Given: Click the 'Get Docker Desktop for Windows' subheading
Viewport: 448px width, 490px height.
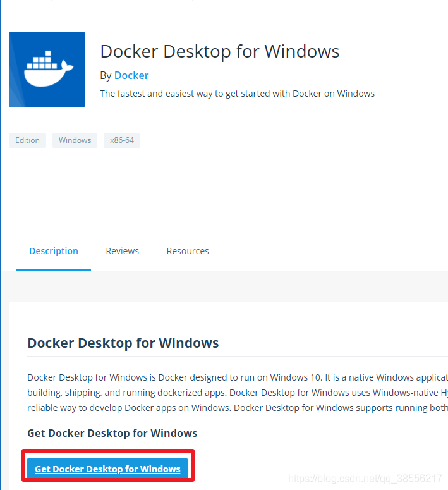Looking at the screenshot, I should point(112,433).
